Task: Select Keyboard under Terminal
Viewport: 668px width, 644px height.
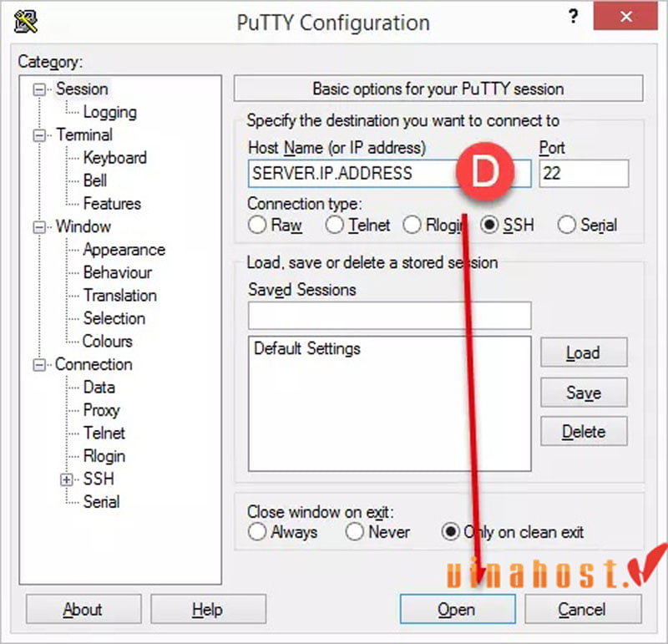Action: [x=115, y=157]
